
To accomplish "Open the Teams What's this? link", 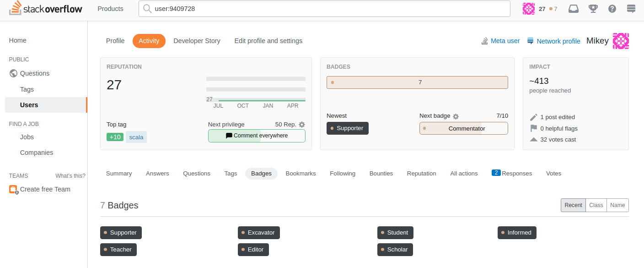I will point(70,175).
